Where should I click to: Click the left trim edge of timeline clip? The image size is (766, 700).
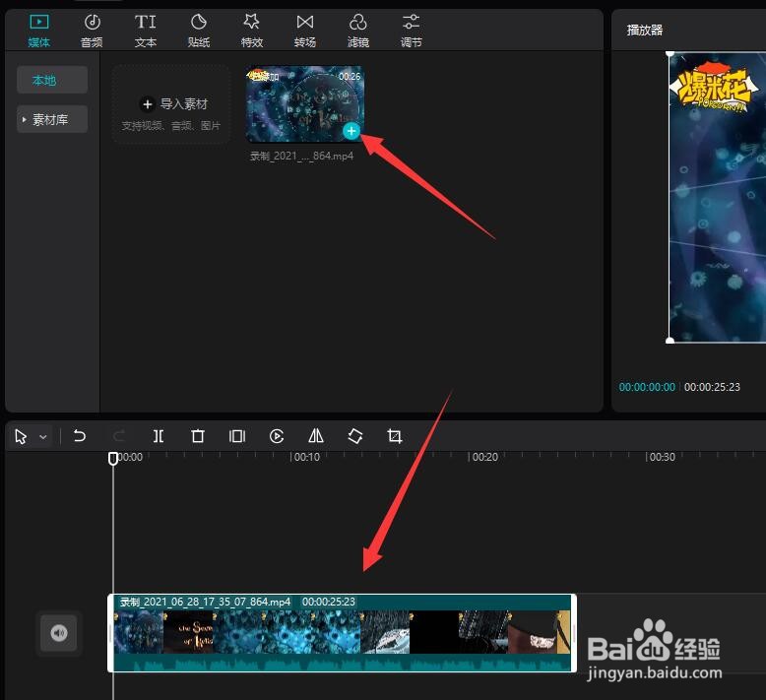pos(111,633)
